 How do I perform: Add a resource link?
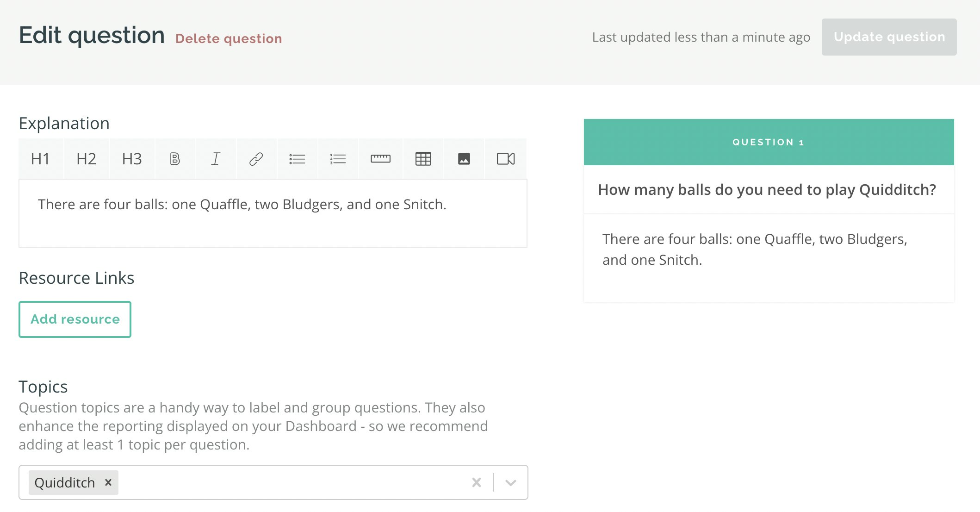click(75, 319)
